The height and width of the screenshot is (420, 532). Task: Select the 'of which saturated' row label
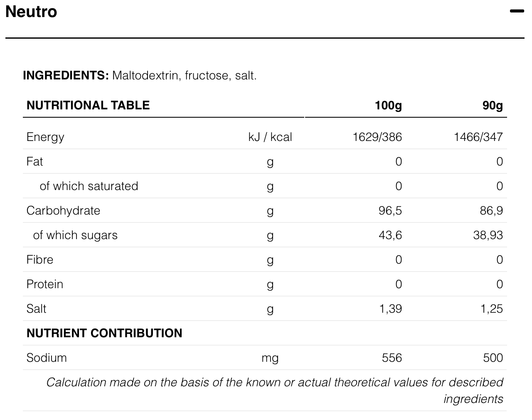click(x=89, y=186)
